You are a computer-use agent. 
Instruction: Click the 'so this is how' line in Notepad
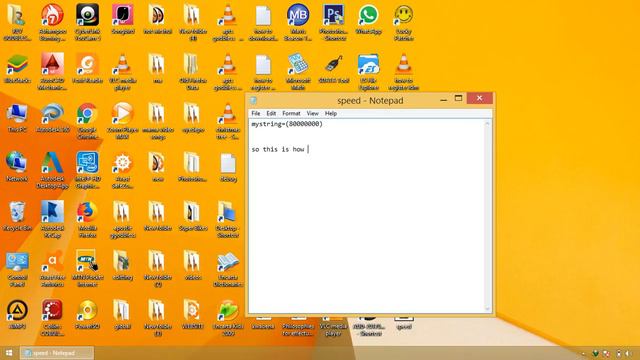[x=278, y=149]
